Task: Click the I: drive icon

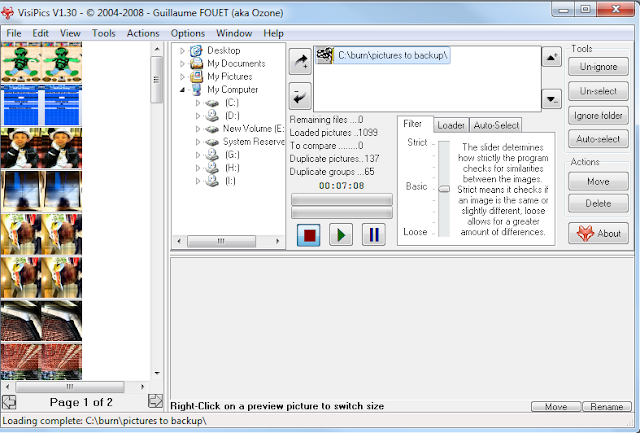Action: 212,181
